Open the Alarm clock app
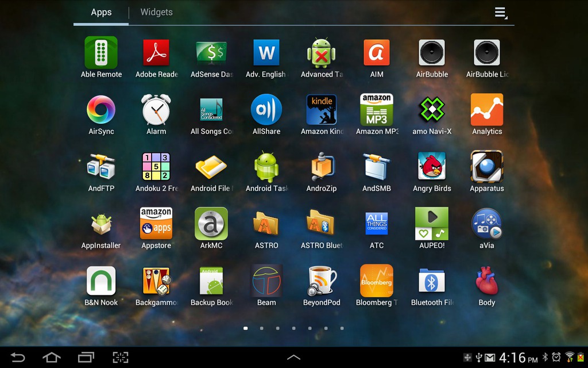 click(x=156, y=110)
